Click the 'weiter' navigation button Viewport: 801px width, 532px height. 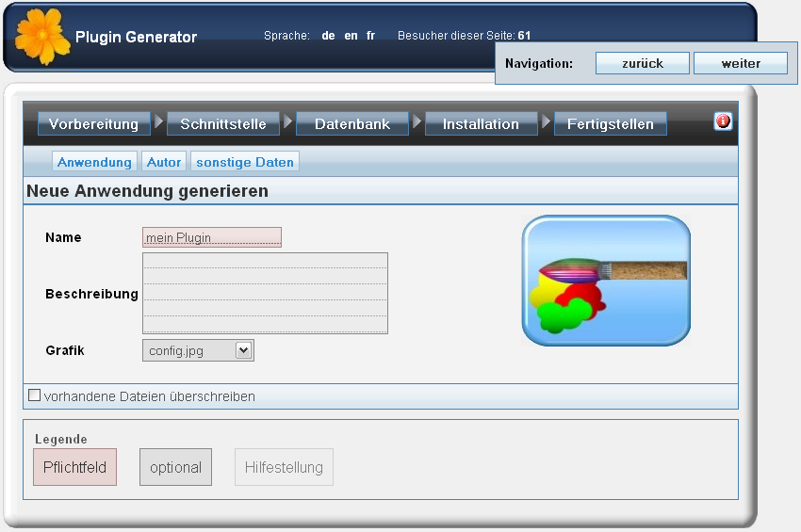pos(741,63)
